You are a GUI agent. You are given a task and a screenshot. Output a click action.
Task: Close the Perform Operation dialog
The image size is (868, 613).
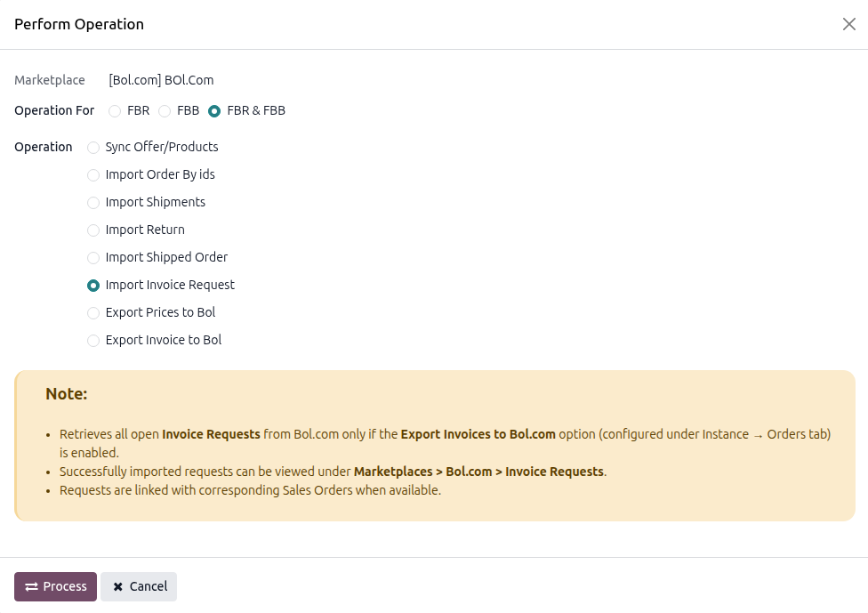(848, 24)
